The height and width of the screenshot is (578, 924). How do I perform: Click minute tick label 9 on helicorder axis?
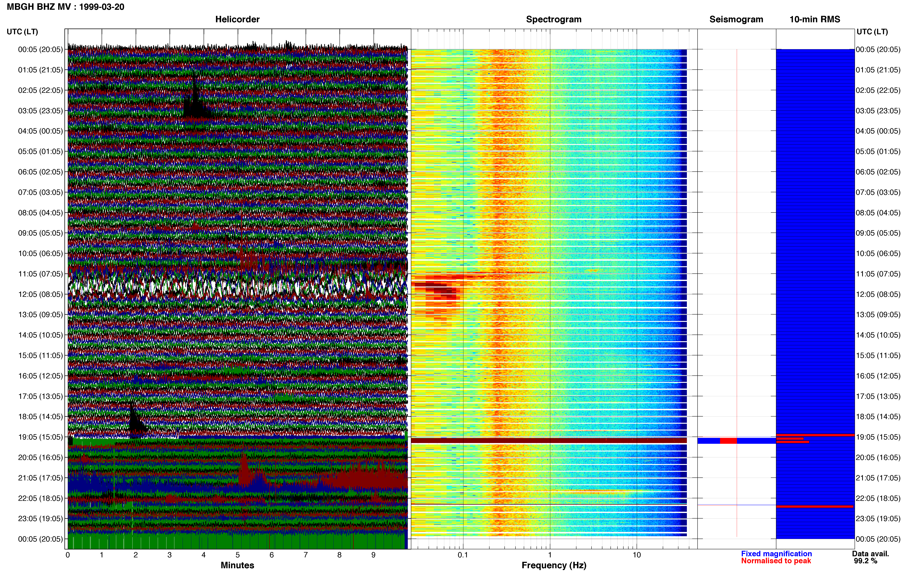tap(373, 555)
